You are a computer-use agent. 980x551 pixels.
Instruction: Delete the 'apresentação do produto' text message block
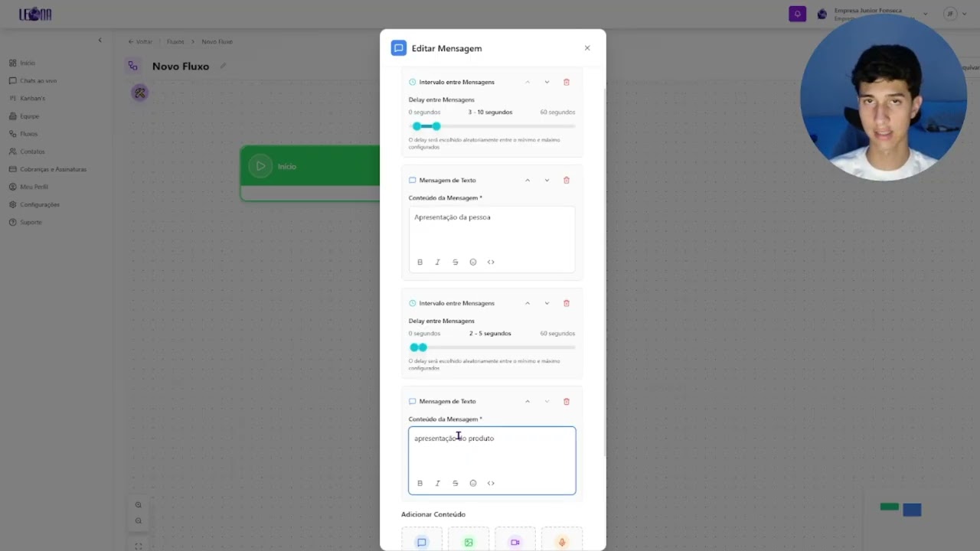(567, 401)
